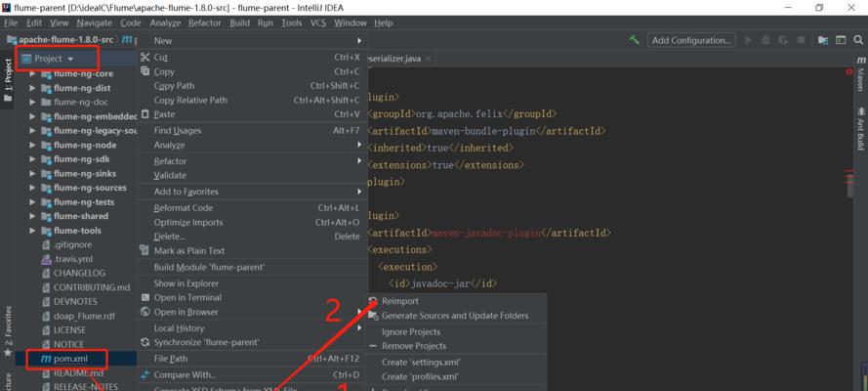Choose Find Usages in context menu
The height and width of the screenshot is (391, 868).
point(252,130)
